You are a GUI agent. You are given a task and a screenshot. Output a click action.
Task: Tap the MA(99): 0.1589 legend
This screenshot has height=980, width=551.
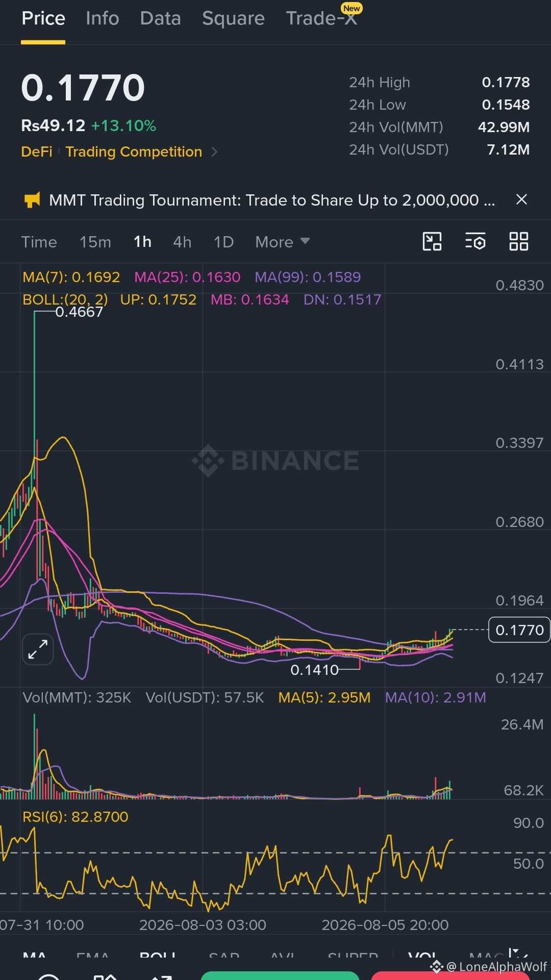point(308,277)
